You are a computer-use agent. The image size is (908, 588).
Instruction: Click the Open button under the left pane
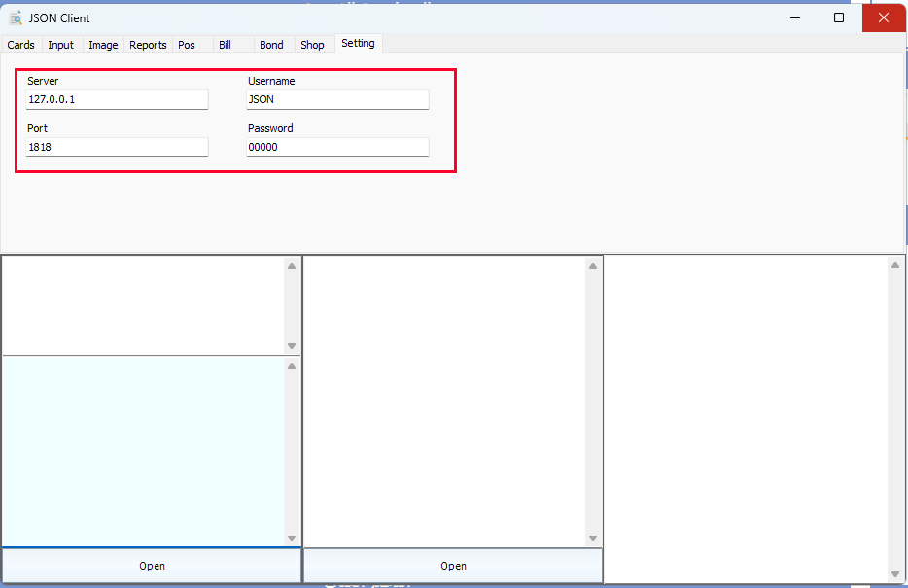(x=152, y=566)
